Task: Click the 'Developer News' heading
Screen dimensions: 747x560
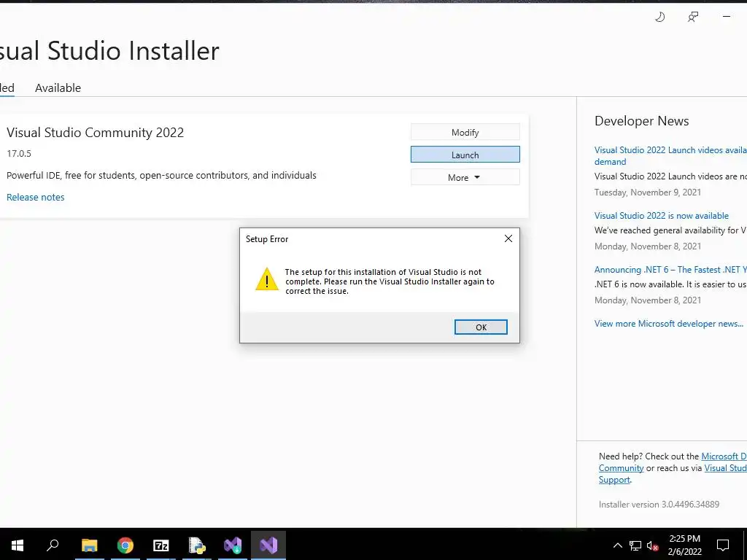Action: (x=642, y=121)
